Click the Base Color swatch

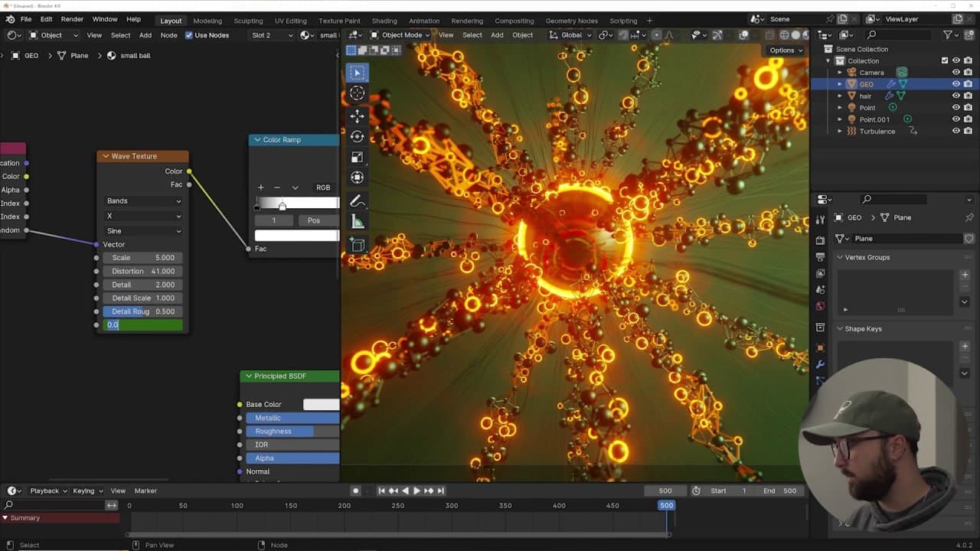click(x=322, y=405)
